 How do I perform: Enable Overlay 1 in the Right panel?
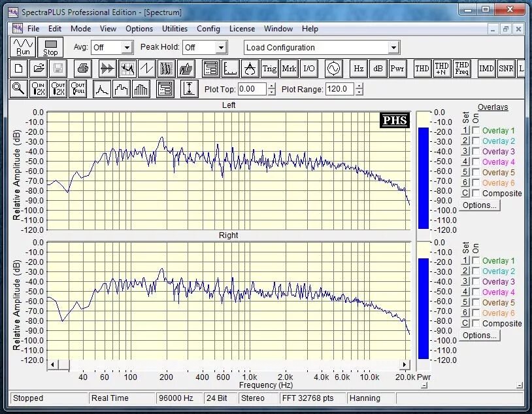click(476, 261)
